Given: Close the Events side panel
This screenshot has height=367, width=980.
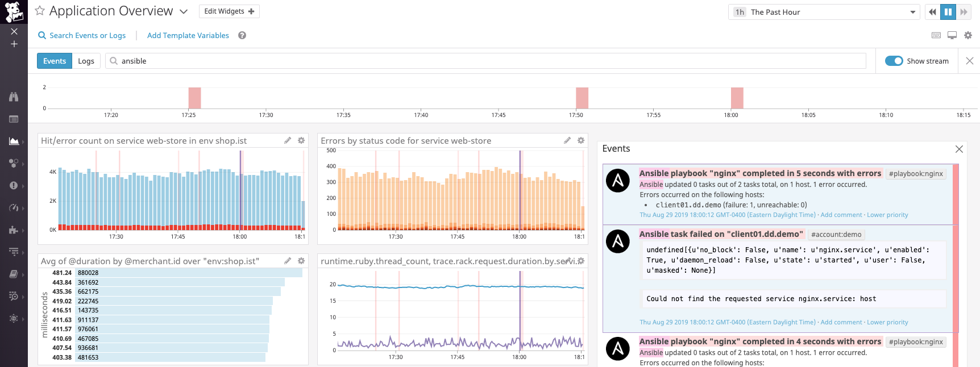Looking at the screenshot, I should pos(959,149).
